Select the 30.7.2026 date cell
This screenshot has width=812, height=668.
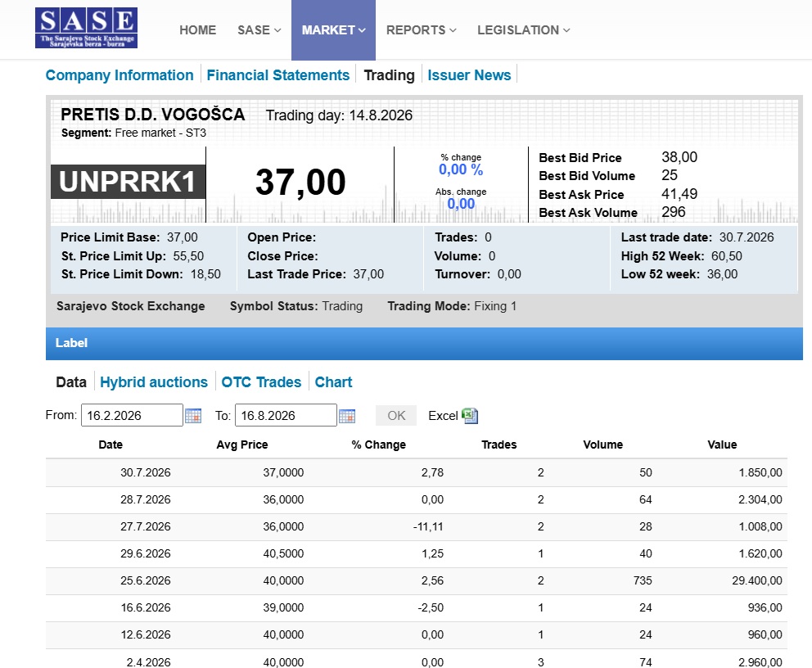pyautogui.click(x=146, y=473)
